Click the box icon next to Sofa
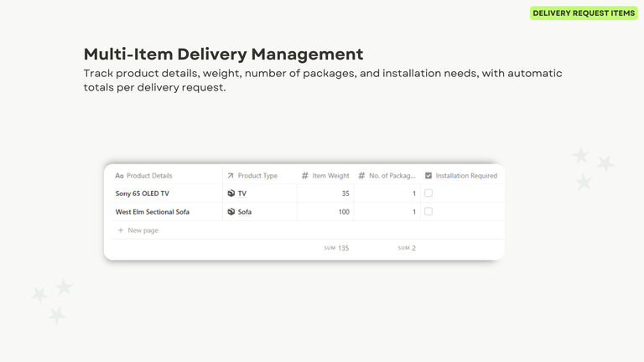This screenshot has height=362, width=644. point(231,212)
